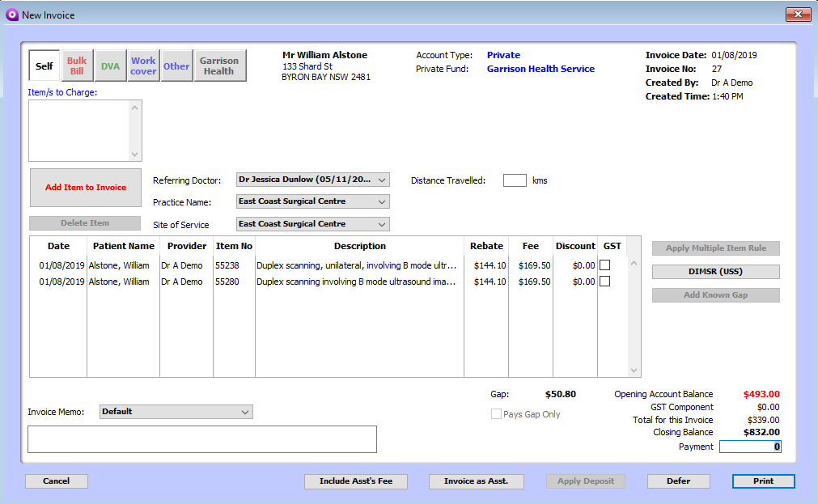Switch to the Other billing tab
The image size is (818, 504).
pos(176,66)
